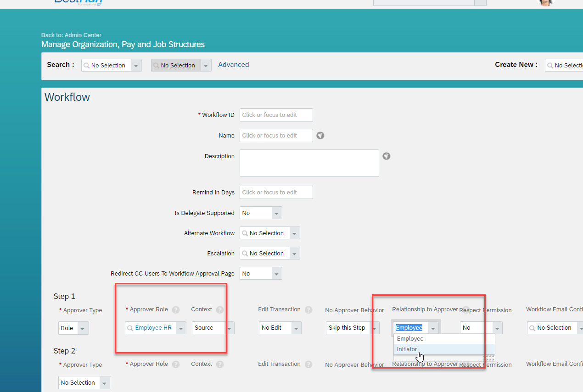Click 'Manage Organization, Pay and Job Structures' title
This screenshot has width=583, height=392.
(x=123, y=44)
